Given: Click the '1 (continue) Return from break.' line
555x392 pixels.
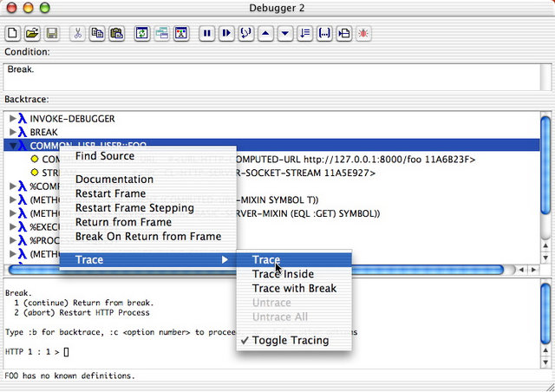Looking at the screenshot, I should tap(84, 303).
